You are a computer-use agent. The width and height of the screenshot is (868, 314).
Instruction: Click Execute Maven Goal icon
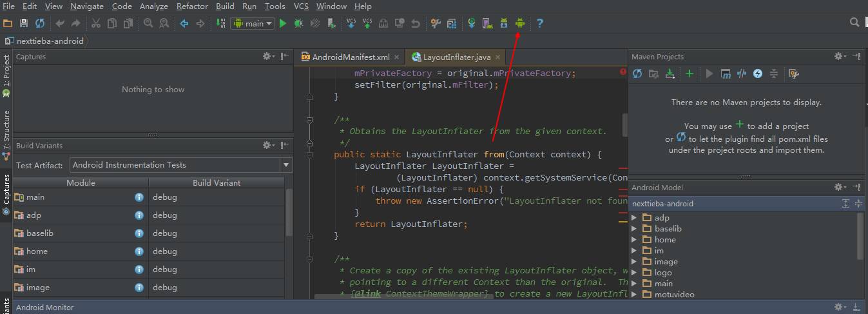[726, 74]
